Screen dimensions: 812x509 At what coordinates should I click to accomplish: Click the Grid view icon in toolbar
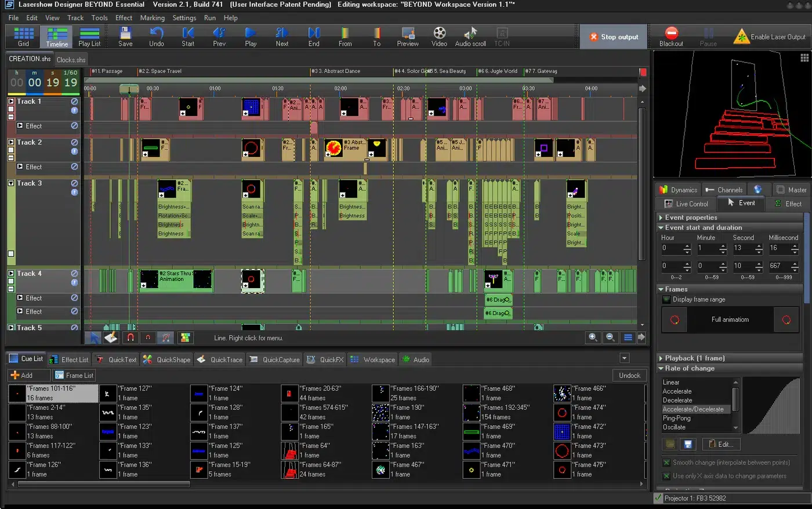pos(23,36)
